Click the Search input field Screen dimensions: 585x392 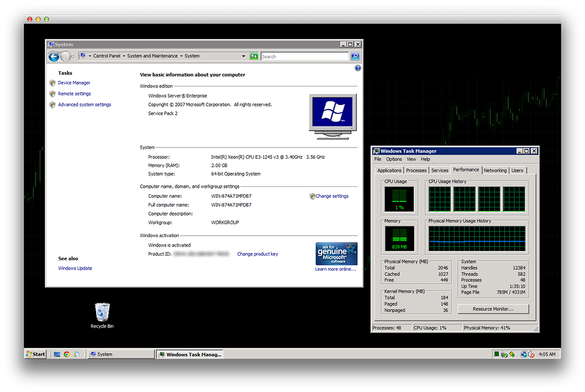tap(304, 57)
